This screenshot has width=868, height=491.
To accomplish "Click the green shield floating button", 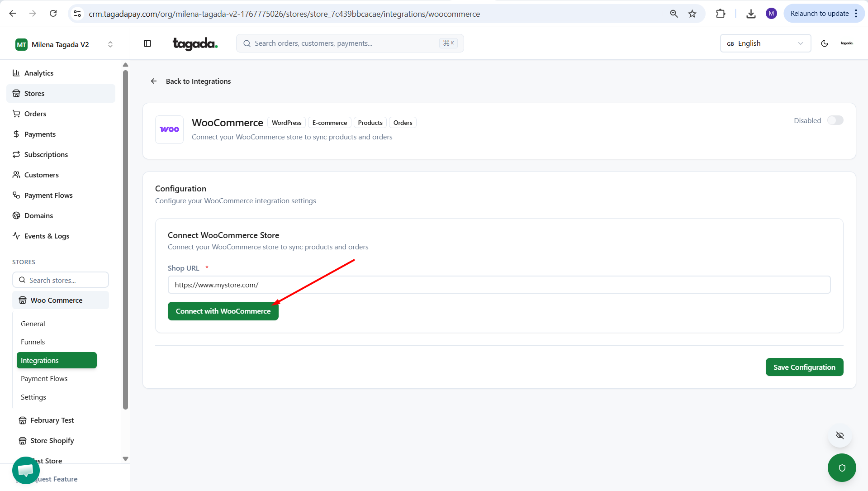I will pos(841,467).
